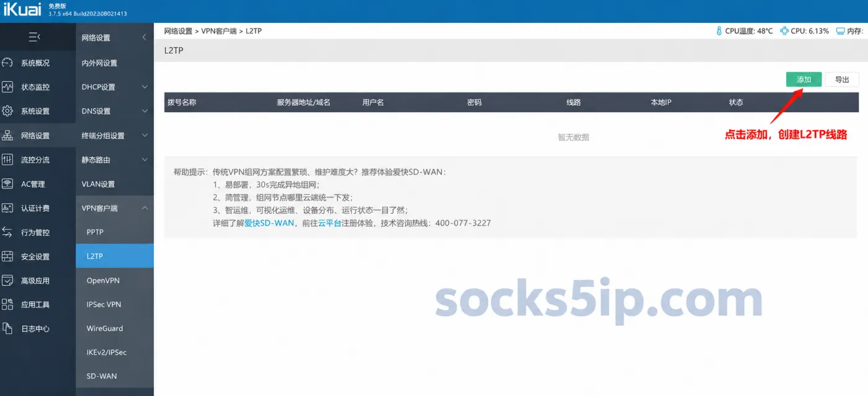This screenshot has height=396, width=868.
Task: Open 日志中心 in the sidebar
Action: coord(35,328)
